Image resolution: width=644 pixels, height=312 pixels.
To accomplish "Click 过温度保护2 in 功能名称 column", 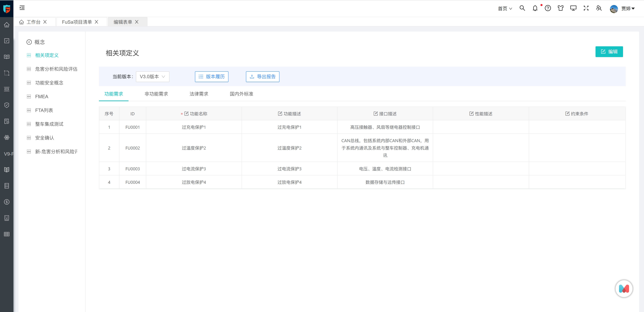I will tap(194, 148).
